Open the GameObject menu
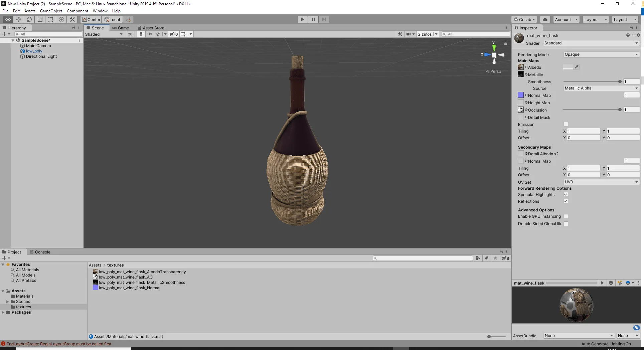 point(51,11)
